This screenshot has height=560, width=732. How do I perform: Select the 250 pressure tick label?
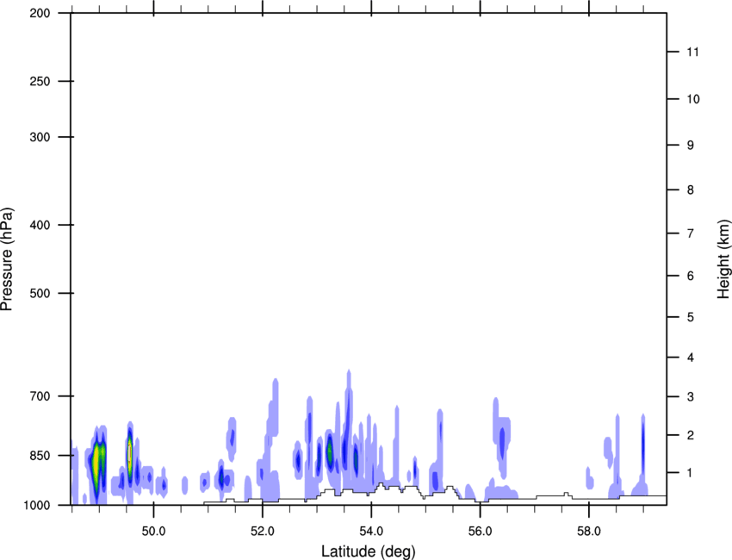(x=40, y=81)
